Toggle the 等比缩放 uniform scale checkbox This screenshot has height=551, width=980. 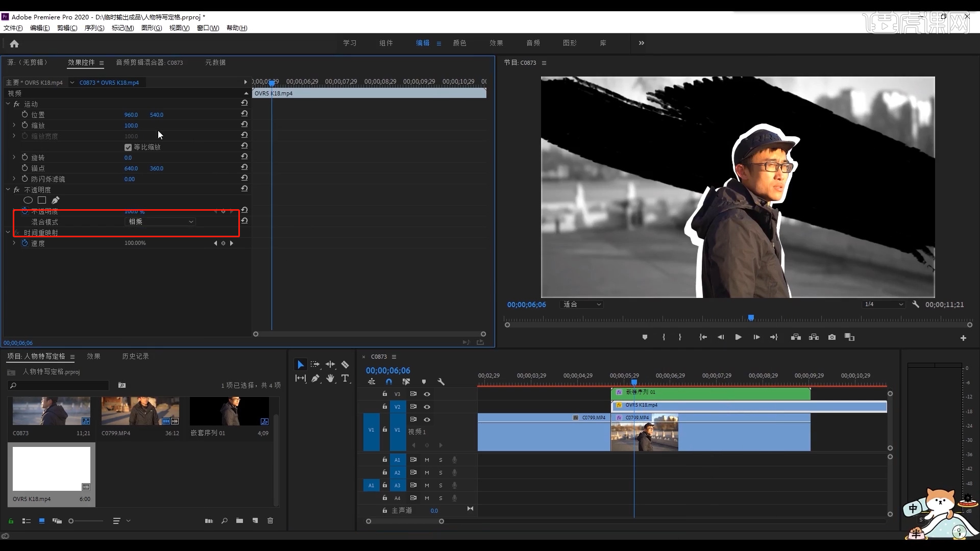[x=128, y=147]
